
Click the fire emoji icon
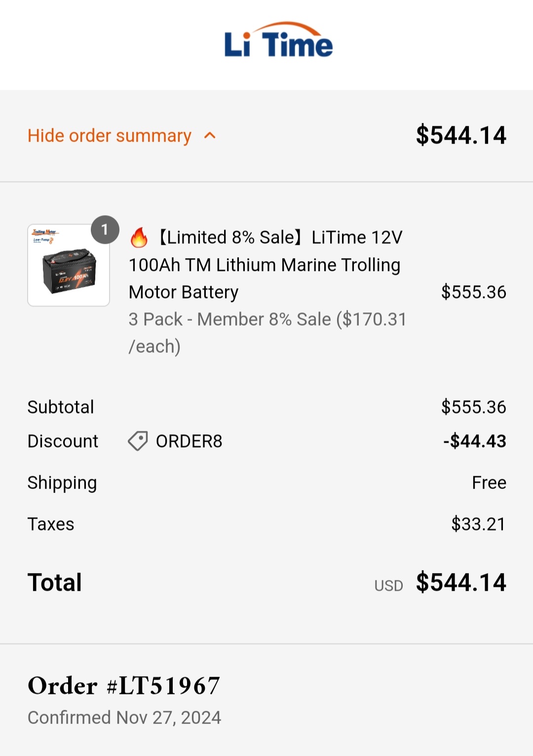tap(139, 237)
